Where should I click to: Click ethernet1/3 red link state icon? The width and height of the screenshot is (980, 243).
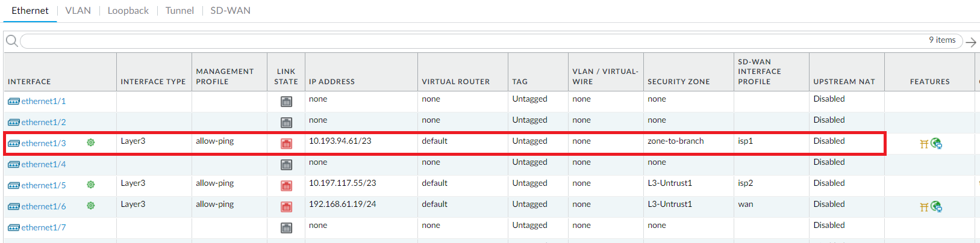click(x=286, y=144)
